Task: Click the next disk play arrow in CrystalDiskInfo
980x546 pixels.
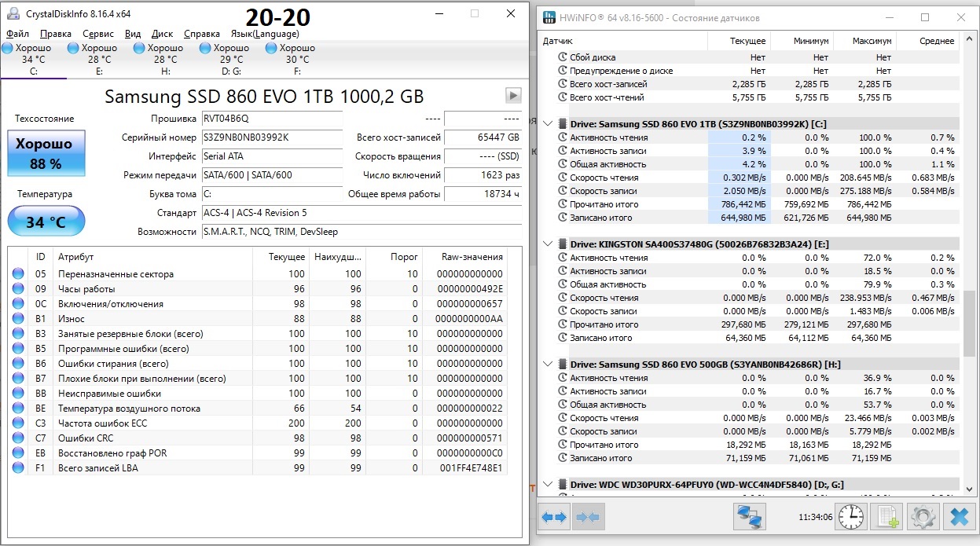Action: (512, 95)
